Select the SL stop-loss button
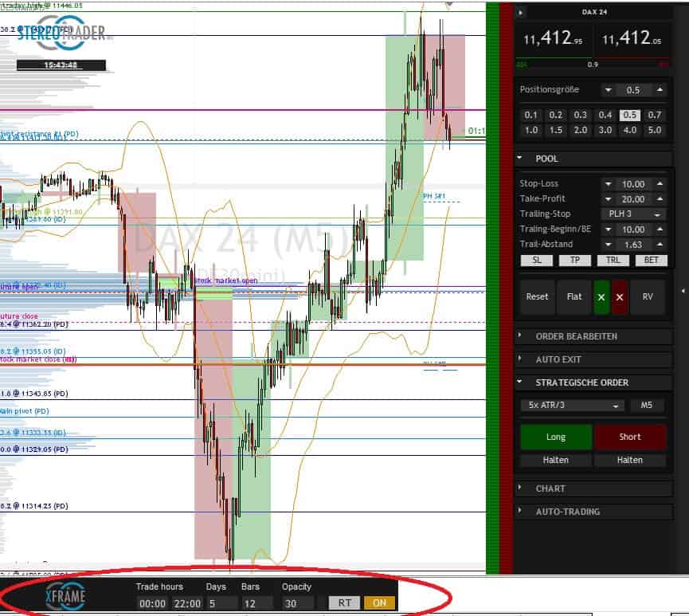This screenshot has width=689, height=616. tap(536, 260)
